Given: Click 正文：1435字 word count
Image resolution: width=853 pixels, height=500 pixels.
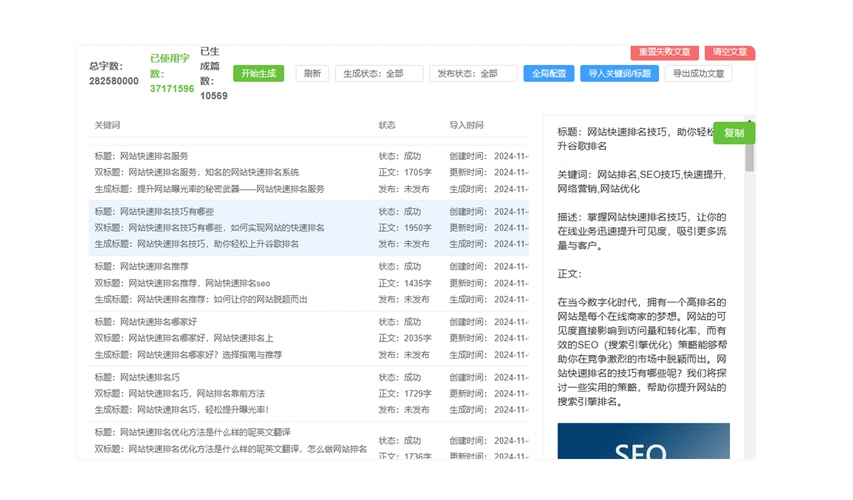Looking at the screenshot, I should coord(405,283).
